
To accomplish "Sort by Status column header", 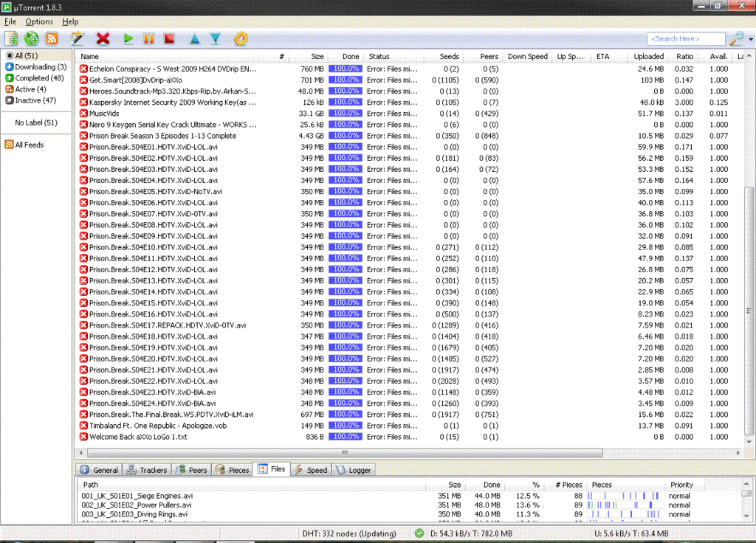I will (x=394, y=56).
